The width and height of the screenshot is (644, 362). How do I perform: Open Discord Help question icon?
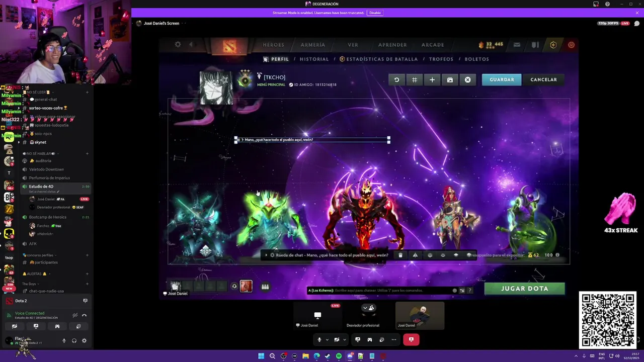[x=607, y=4]
